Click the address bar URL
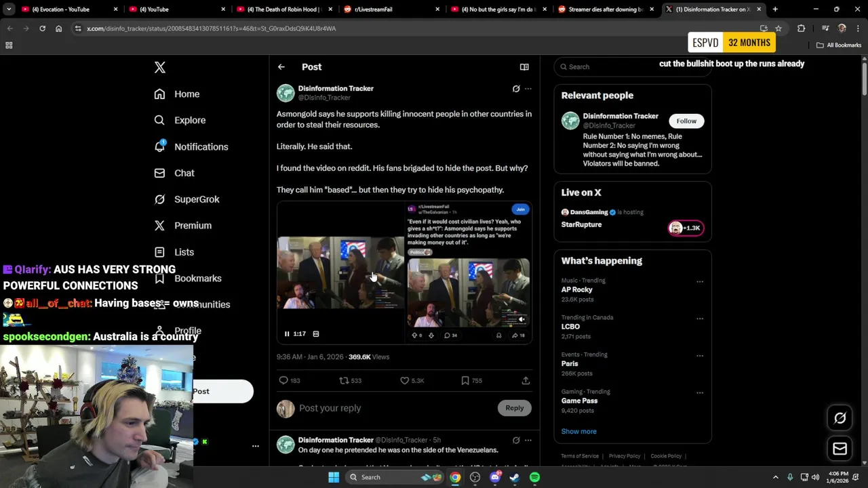Viewport: 868px width, 488px height. click(212, 28)
